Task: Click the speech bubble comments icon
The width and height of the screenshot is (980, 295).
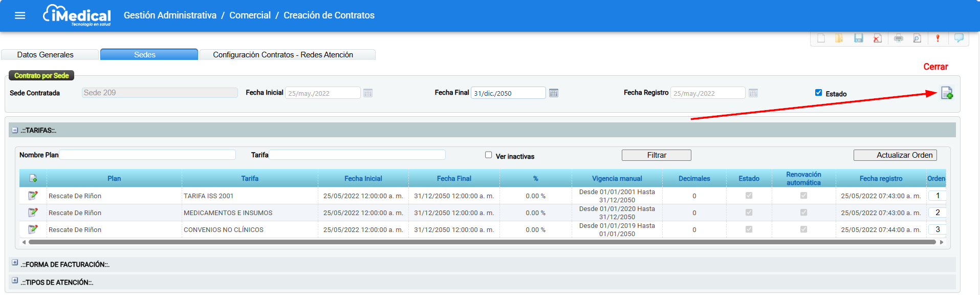Action: coord(959,38)
